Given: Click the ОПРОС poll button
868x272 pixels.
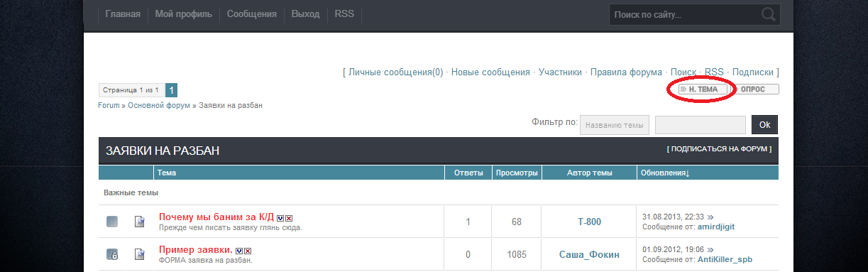Looking at the screenshot, I should click(755, 89).
